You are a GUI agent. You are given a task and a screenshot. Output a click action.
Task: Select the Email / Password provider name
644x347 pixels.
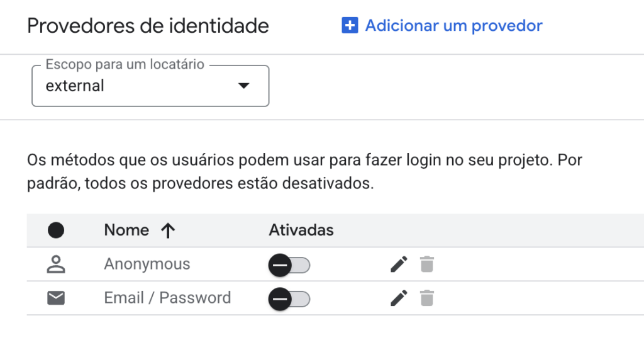click(x=167, y=298)
